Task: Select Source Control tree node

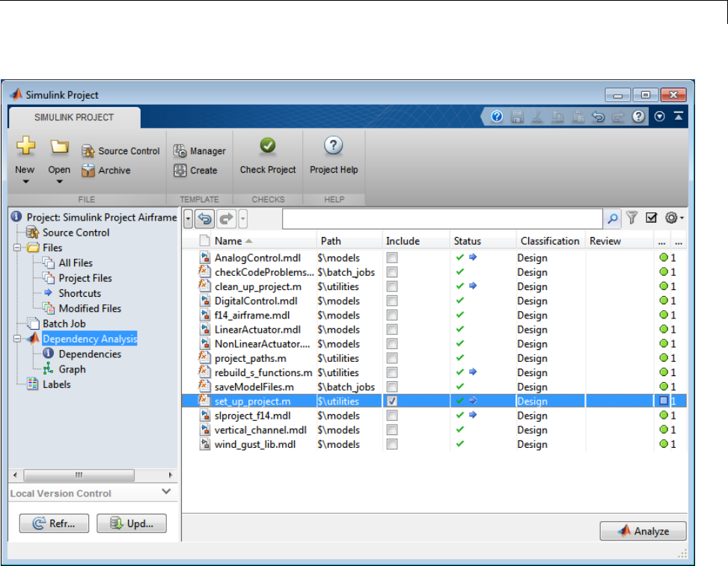Action: pos(76,233)
